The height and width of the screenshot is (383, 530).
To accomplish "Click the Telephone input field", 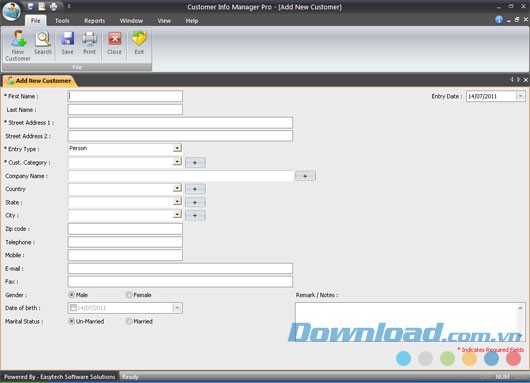I will tap(125, 242).
